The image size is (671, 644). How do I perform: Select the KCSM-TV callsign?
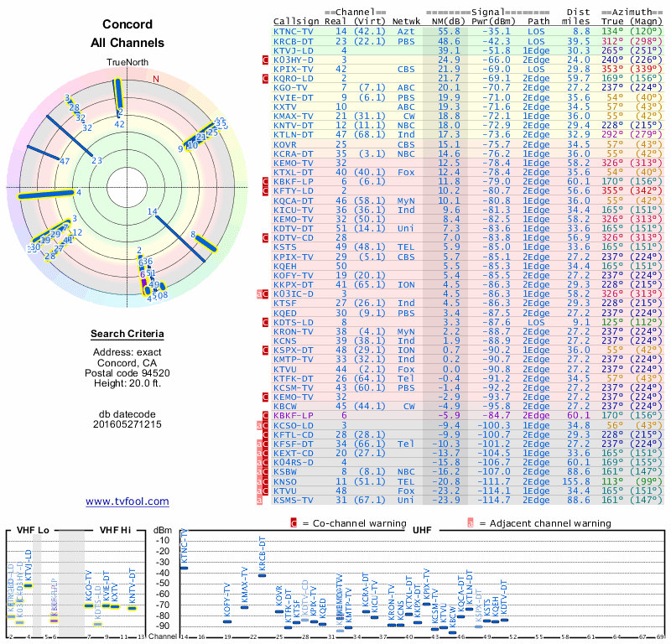point(293,388)
